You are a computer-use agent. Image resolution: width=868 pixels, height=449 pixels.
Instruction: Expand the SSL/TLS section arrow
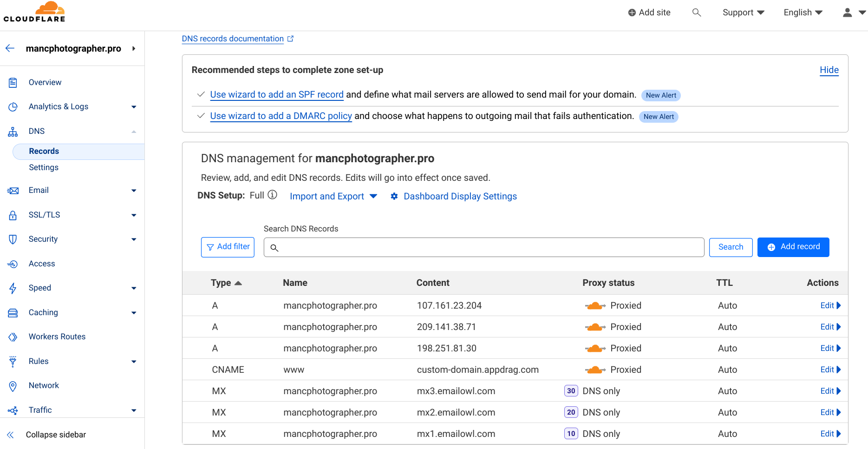(x=134, y=215)
